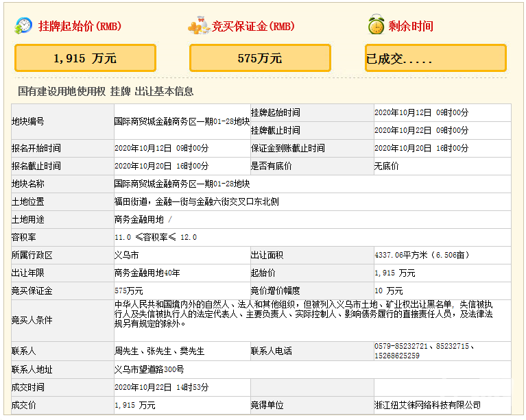This screenshot has width=526, height=420.
Task: Click the plot ratio 11.0 ≤容积率≤ 12.0 value
Action: pos(156,237)
